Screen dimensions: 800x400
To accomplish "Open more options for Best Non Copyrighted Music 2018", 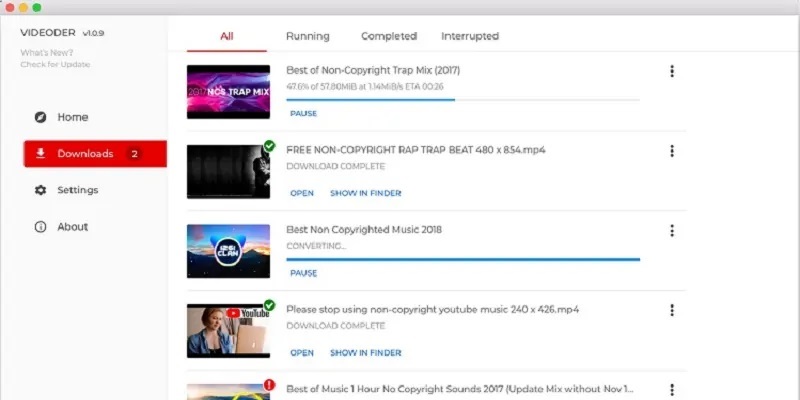I will coord(672,231).
